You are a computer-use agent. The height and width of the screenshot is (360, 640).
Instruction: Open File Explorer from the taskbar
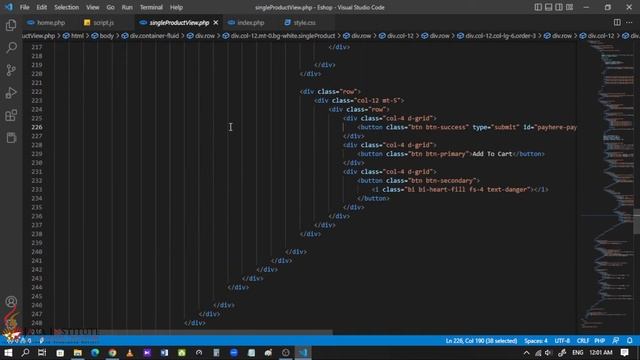click(78, 352)
